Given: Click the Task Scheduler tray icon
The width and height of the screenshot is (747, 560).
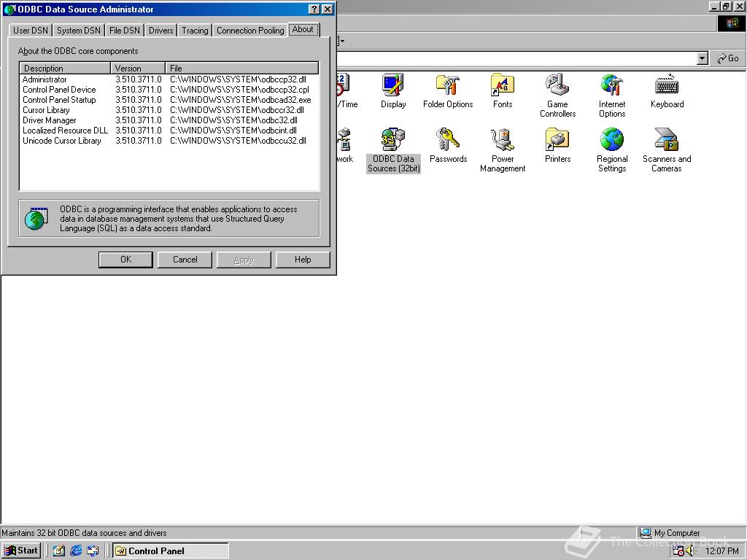Looking at the screenshot, I should [x=678, y=551].
